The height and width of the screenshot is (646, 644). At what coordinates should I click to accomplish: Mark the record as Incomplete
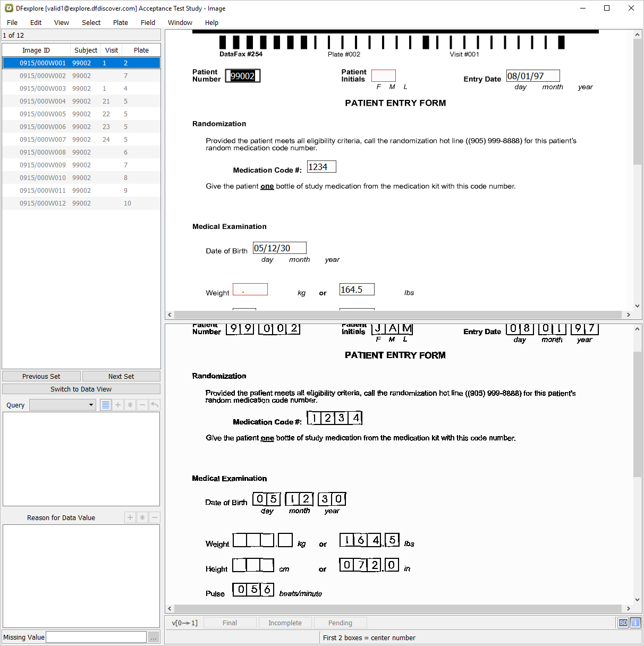[x=285, y=623]
